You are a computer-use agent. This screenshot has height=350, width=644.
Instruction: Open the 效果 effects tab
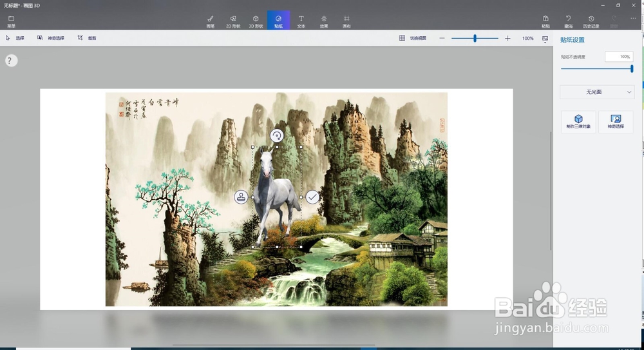[x=324, y=21]
